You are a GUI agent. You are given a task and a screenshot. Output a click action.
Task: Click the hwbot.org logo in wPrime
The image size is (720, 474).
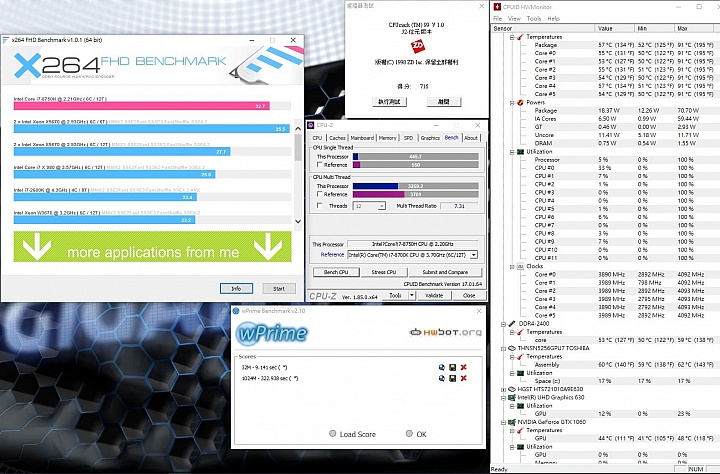pos(446,332)
